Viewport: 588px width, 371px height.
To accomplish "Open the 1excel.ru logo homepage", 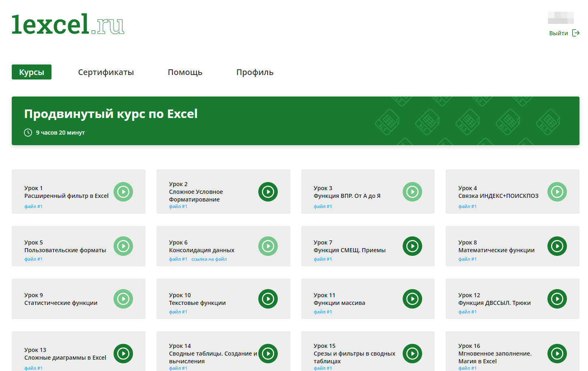I will coord(68,24).
